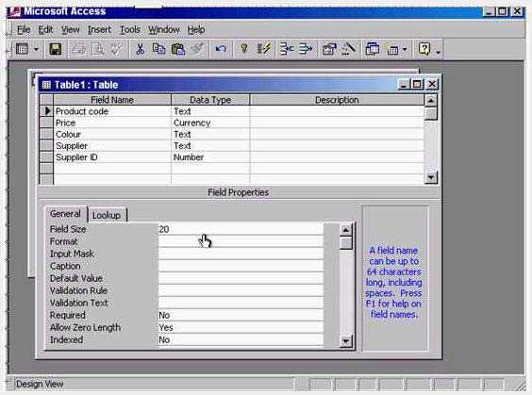Click the Supplier ID Number data type cell
The height and width of the screenshot is (395, 532).
click(x=210, y=157)
